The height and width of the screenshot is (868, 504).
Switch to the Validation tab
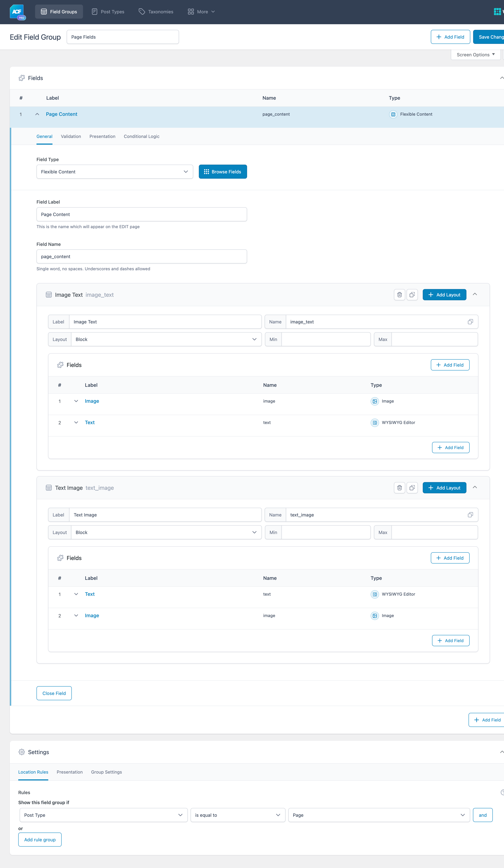point(71,136)
